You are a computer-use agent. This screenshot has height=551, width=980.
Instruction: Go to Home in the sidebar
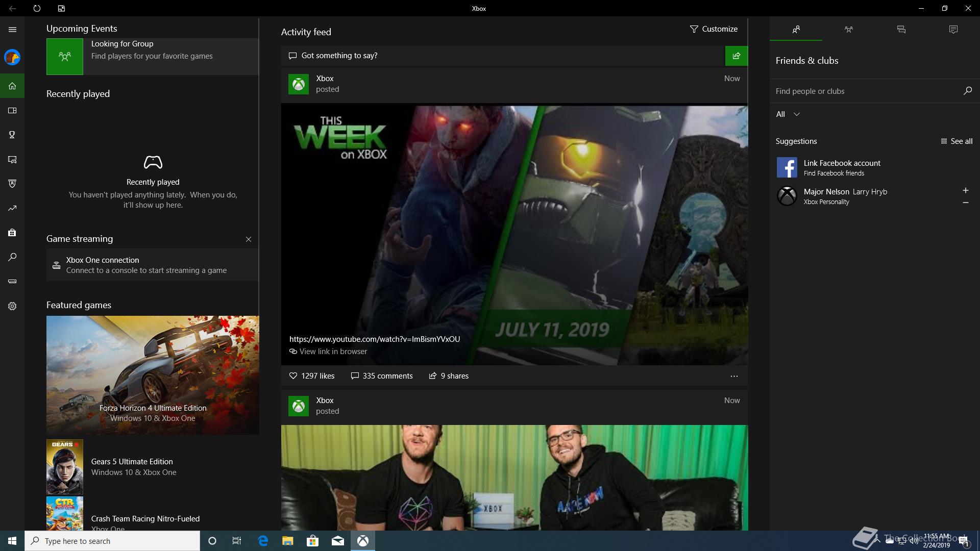pyautogui.click(x=12, y=86)
